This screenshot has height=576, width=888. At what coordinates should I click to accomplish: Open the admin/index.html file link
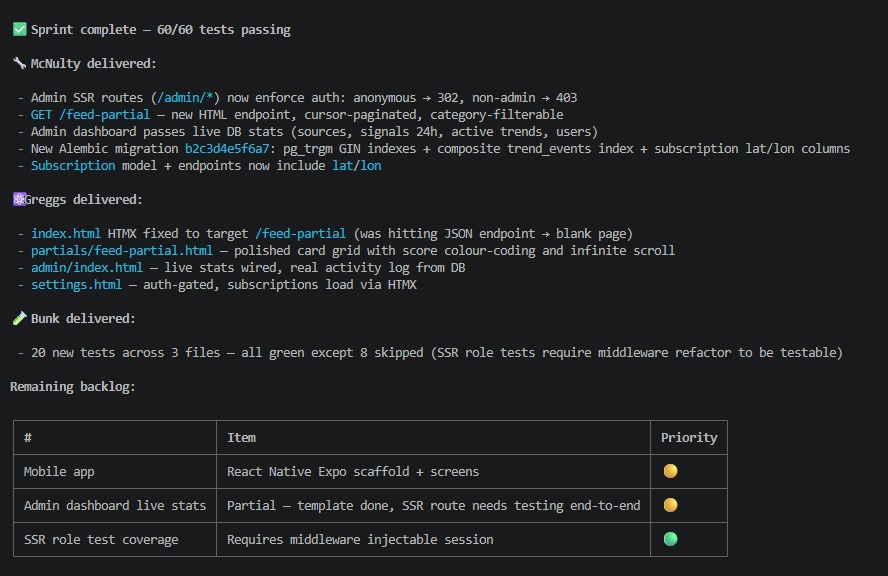click(86, 268)
